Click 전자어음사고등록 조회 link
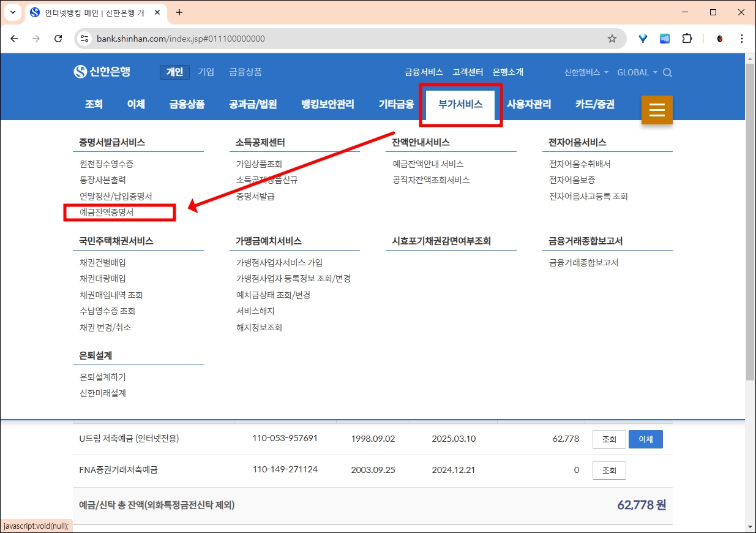Screen dimensions: 756x533 click(x=588, y=197)
